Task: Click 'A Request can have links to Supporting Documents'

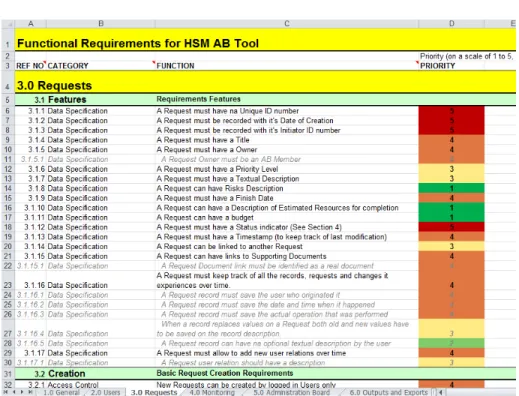Action: pyautogui.click(x=287, y=256)
